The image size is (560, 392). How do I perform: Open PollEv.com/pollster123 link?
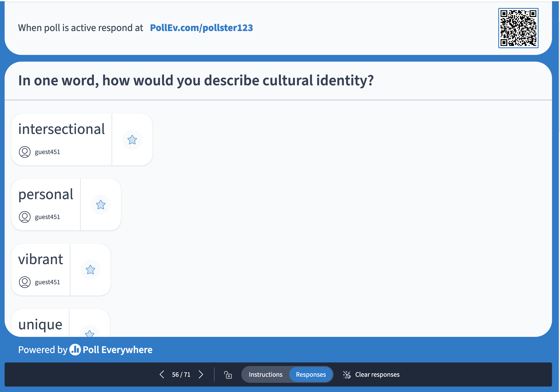tap(202, 28)
